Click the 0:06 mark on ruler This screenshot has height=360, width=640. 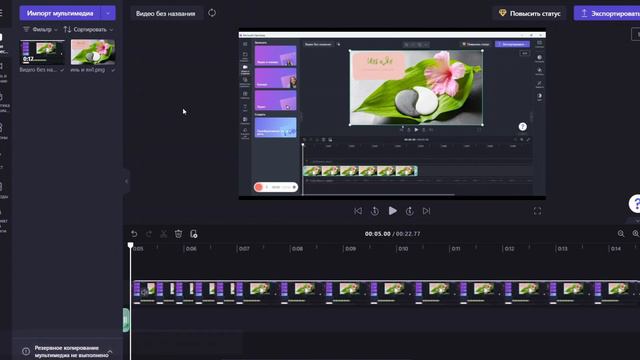coord(191,249)
